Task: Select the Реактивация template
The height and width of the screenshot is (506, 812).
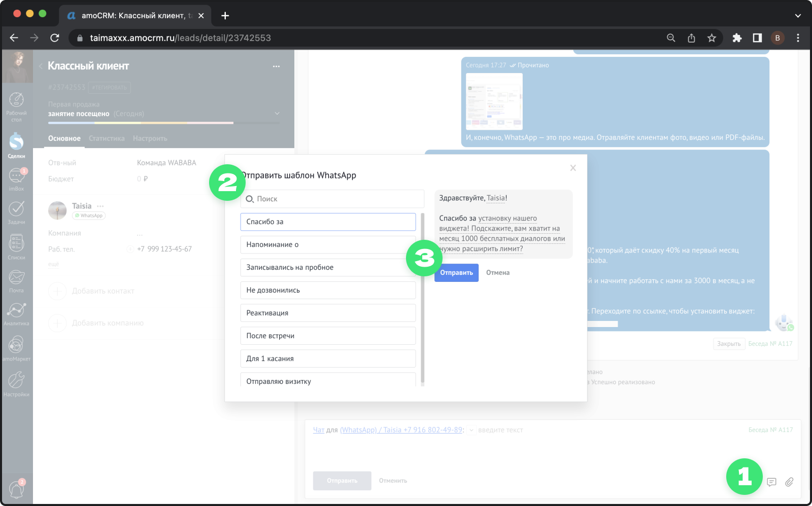Action: (x=328, y=313)
